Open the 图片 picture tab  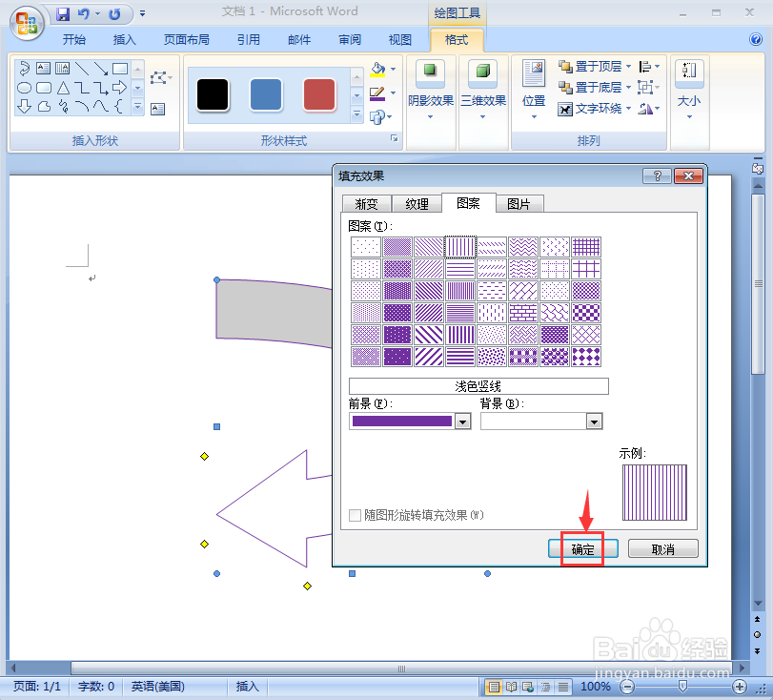click(x=519, y=204)
